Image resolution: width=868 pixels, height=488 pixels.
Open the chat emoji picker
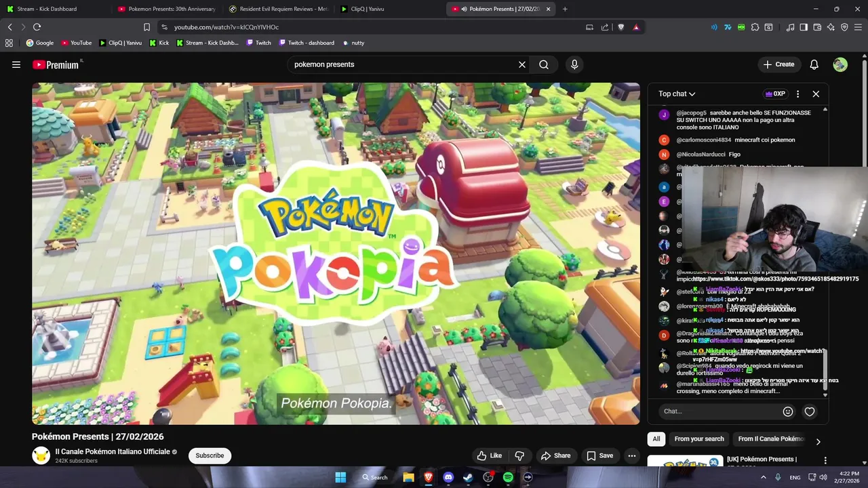[788, 411]
